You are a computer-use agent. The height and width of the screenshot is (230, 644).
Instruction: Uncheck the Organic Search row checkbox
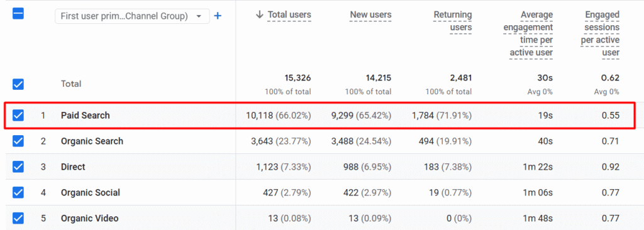click(x=18, y=141)
